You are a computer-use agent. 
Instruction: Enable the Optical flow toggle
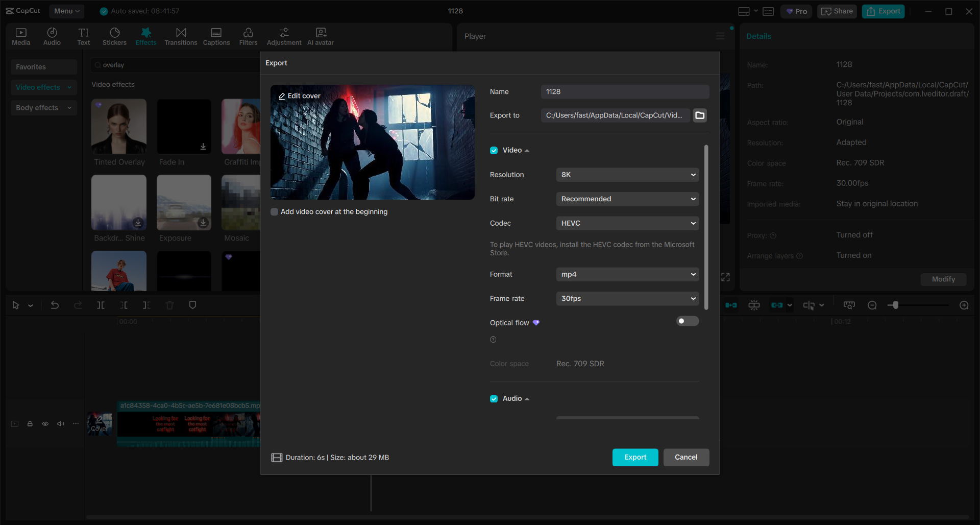[687, 321]
